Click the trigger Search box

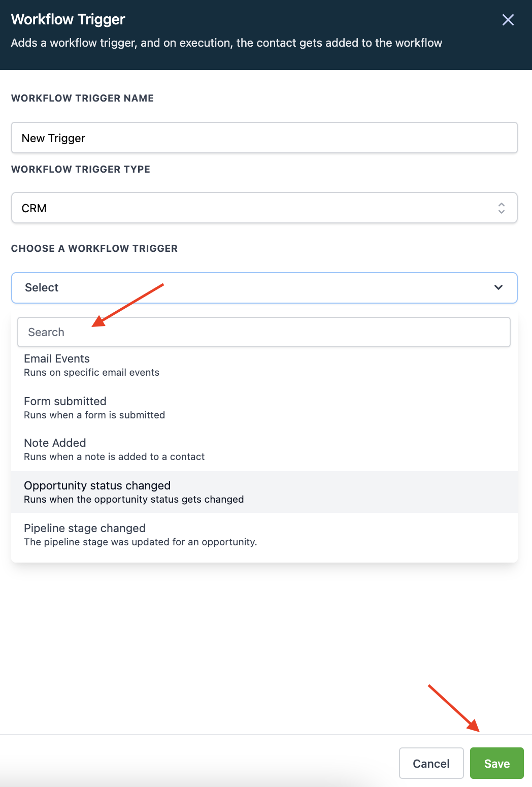point(264,332)
